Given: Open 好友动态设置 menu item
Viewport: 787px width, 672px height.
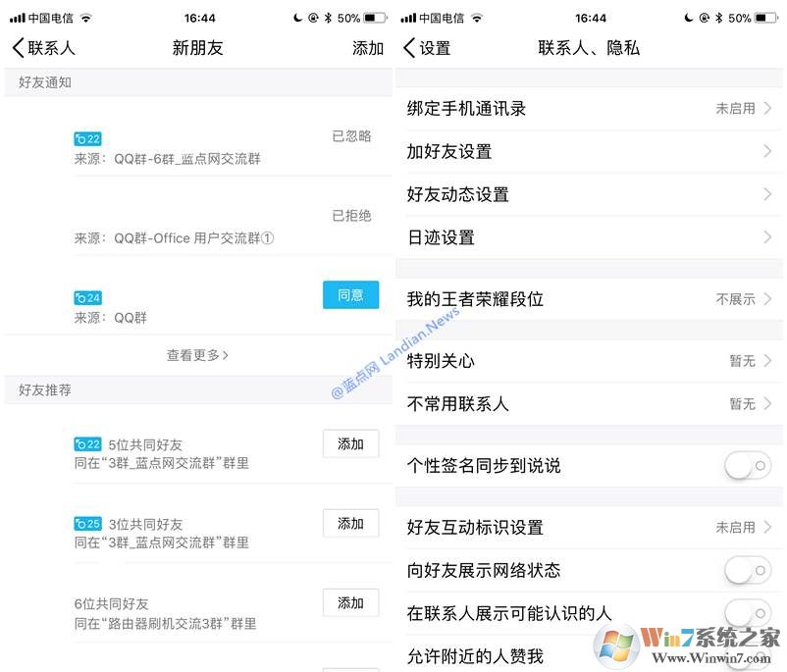Looking at the screenshot, I should pos(589,194).
